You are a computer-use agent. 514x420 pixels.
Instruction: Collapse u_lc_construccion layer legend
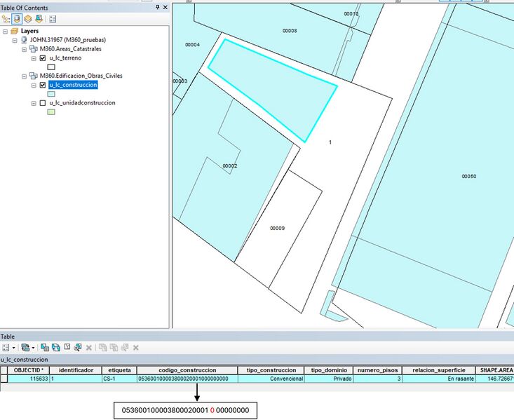(x=34, y=86)
